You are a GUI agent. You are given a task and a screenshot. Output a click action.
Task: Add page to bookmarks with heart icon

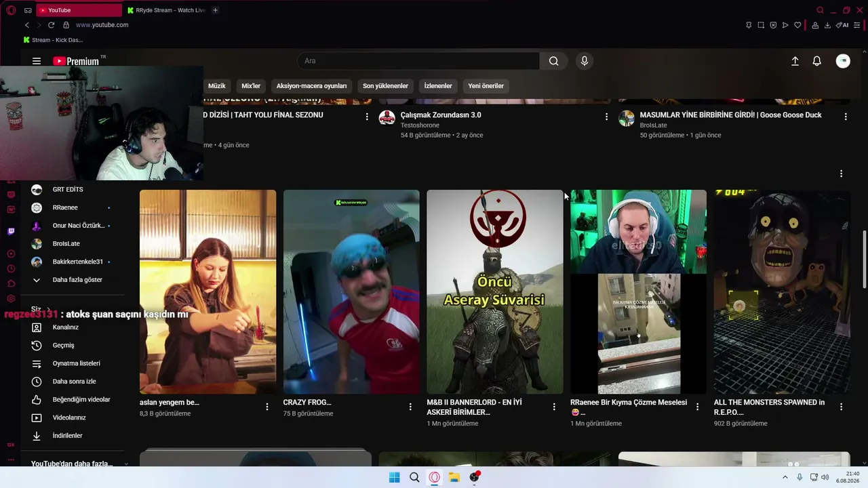(797, 25)
